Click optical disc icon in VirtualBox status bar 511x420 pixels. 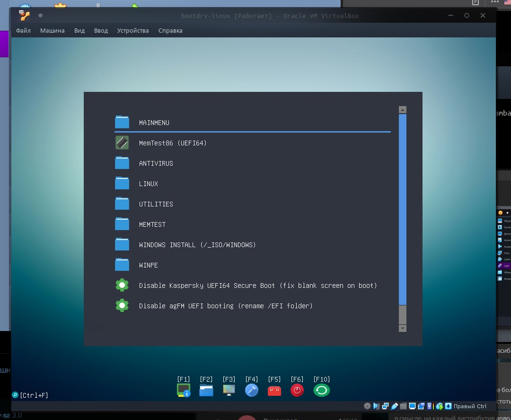pos(367,406)
